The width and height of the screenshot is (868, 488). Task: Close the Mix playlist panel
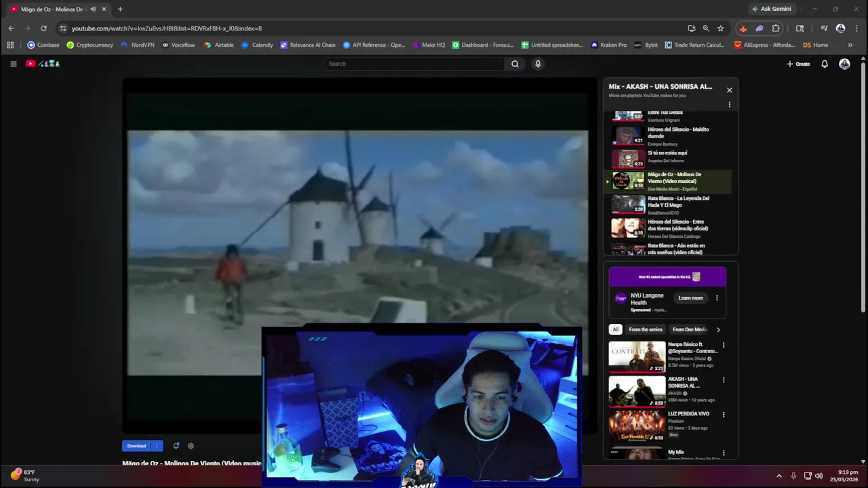(730, 90)
